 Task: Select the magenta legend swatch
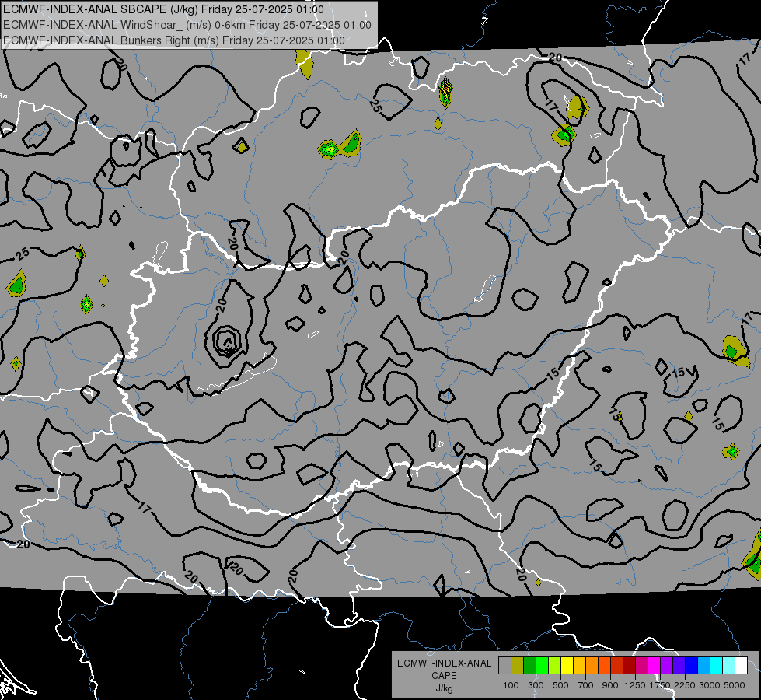point(655,666)
